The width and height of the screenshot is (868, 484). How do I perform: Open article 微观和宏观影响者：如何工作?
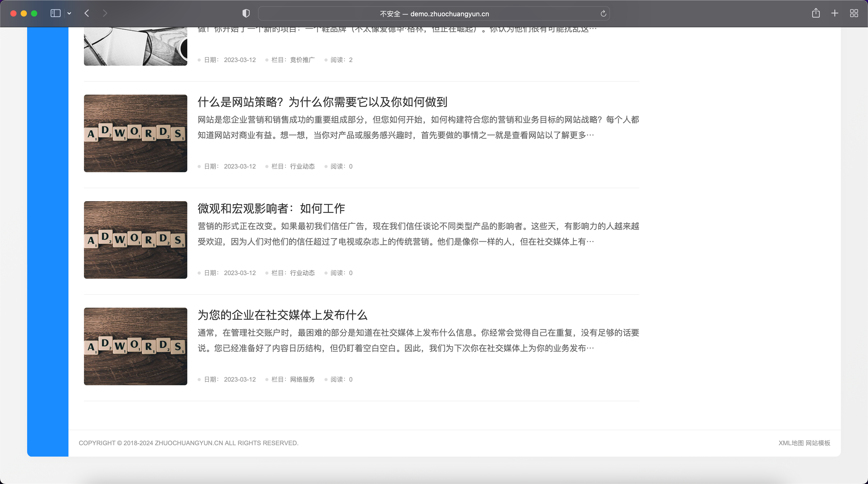click(271, 208)
